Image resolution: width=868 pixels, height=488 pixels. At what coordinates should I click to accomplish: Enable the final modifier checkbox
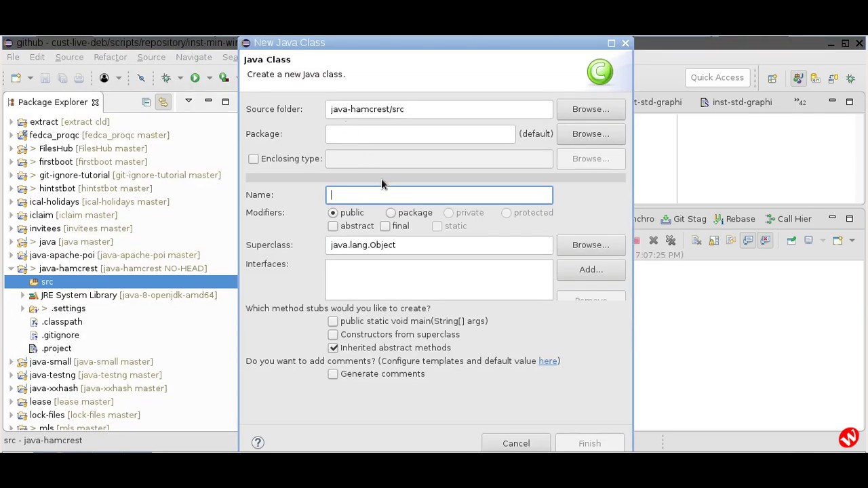(385, 226)
